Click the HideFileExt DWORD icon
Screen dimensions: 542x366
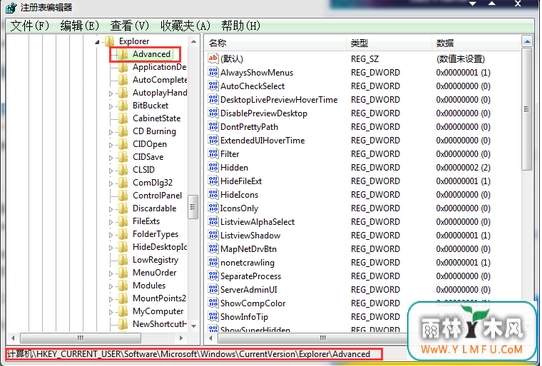point(213,181)
